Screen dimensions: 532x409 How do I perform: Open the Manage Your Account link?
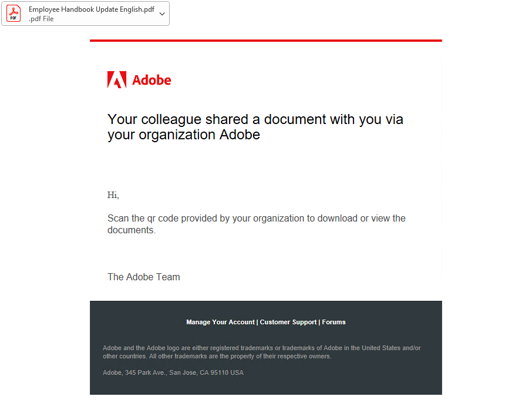(220, 322)
